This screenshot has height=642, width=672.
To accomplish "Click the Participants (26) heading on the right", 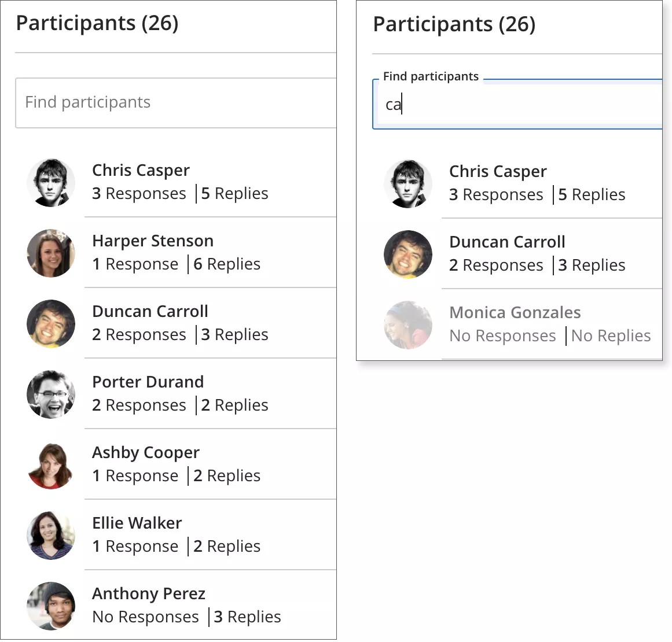I will tap(454, 25).
